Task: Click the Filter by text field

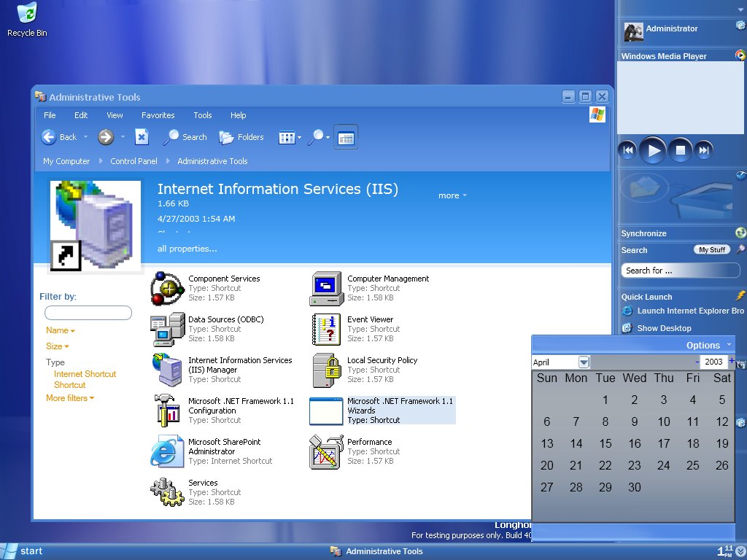Action: click(x=88, y=313)
